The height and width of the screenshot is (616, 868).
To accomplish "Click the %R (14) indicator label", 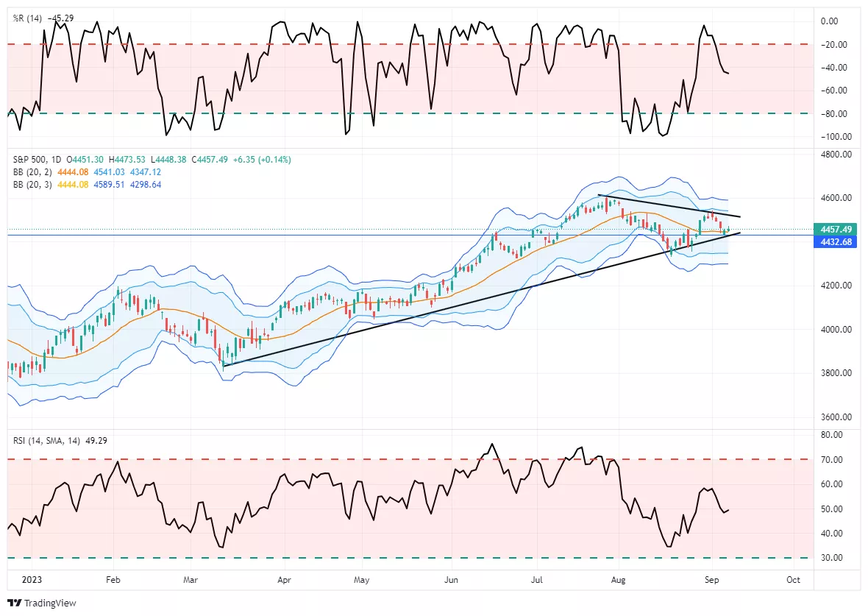I will [x=28, y=18].
